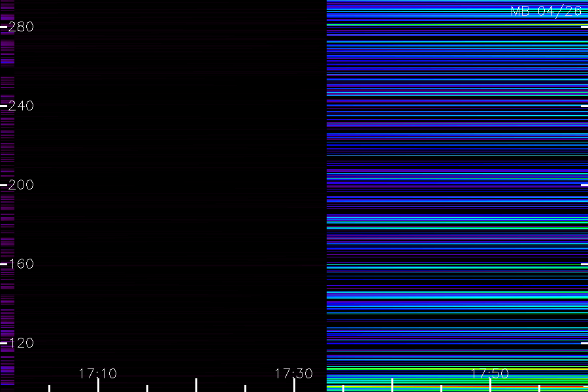Screen dimensions: 588x392
Task: Click the 17:10 time axis label
Action: tap(98, 374)
